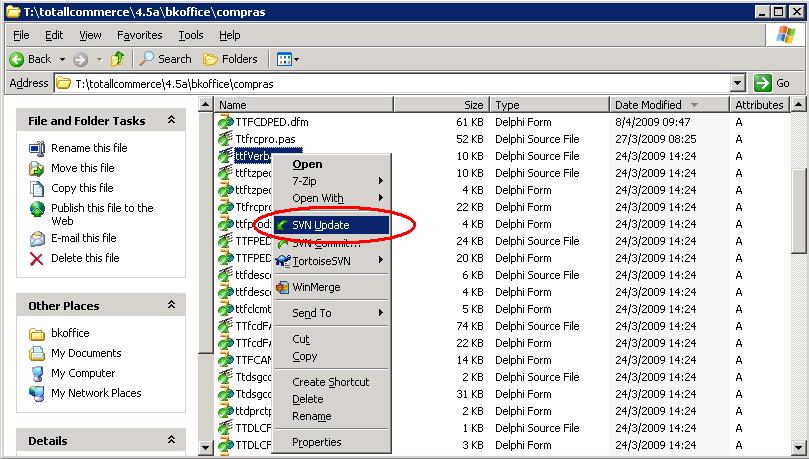Screen dimensions: 809x459
Task: Click Copy this file link
Action: 82,188
